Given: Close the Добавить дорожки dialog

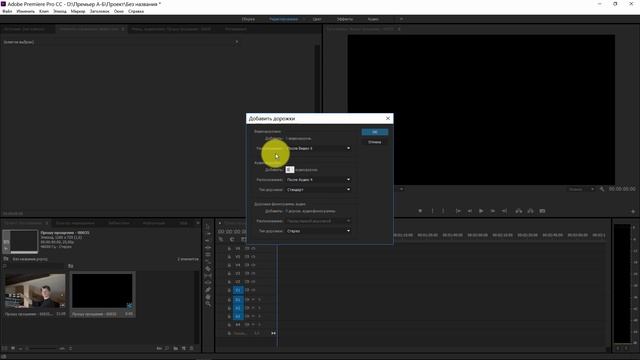Looking at the screenshot, I should click(388, 118).
